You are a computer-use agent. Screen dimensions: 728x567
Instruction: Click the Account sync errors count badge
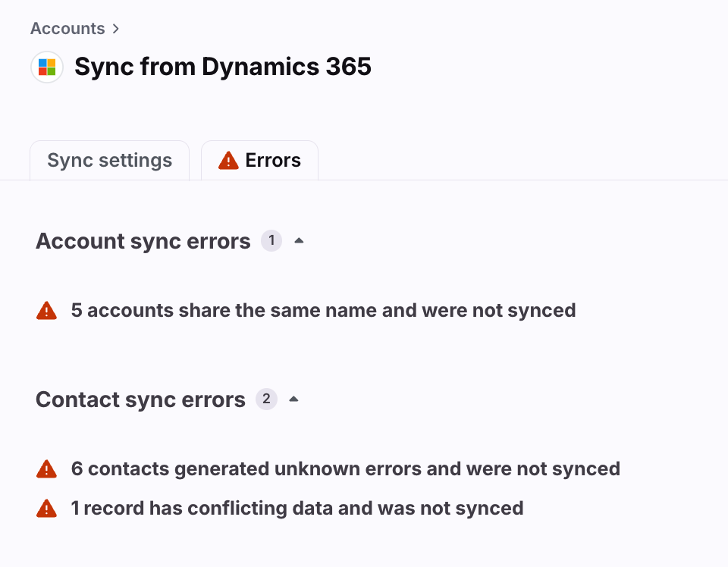click(x=271, y=241)
